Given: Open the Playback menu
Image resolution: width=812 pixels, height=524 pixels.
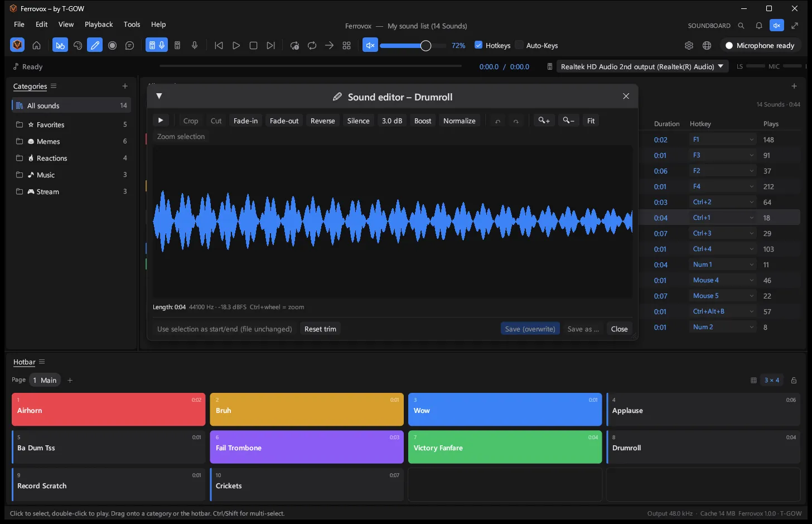Looking at the screenshot, I should click(x=99, y=25).
